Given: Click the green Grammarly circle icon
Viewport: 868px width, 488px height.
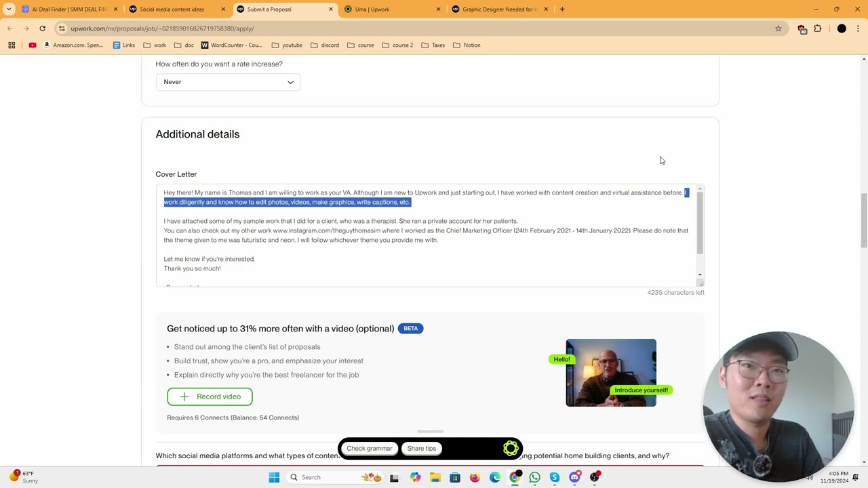Looking at the screenshot, I should (511, 448).
